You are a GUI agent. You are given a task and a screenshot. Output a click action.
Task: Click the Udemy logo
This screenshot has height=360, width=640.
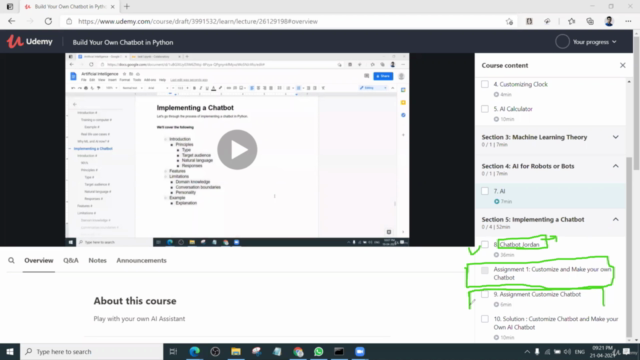[x=30, y=42]
